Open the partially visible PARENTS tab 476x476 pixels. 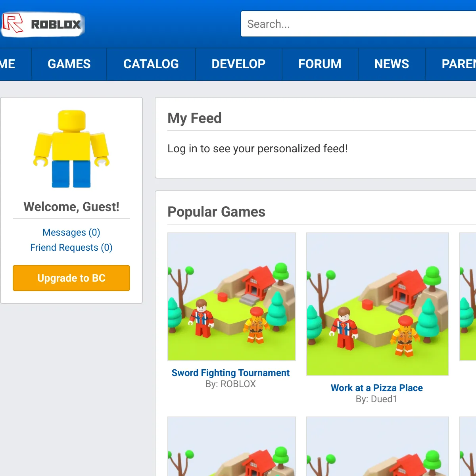click(x=451, y=64)
